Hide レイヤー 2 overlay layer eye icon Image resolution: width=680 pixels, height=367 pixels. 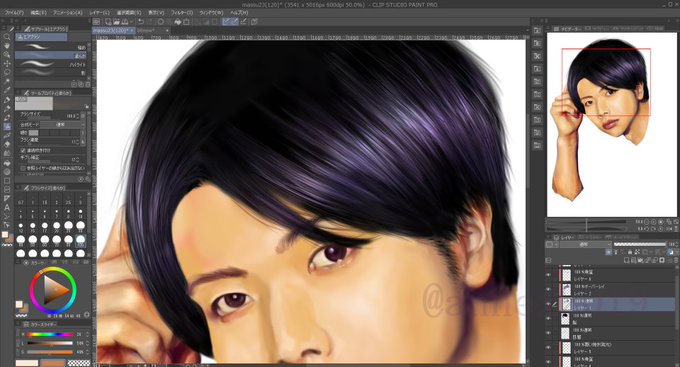548,289
